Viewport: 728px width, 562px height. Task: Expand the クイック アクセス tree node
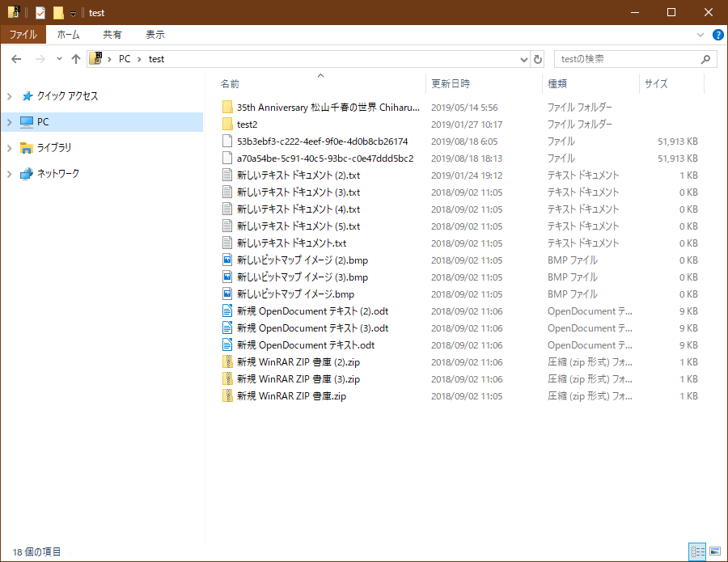click(9, 96)
